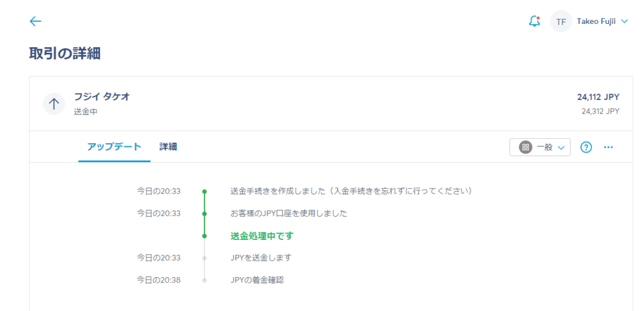The width and height of the screenshot is (644, 311).
Task: Open the three-dot more options menu
Action: click(x=608, y=147)
